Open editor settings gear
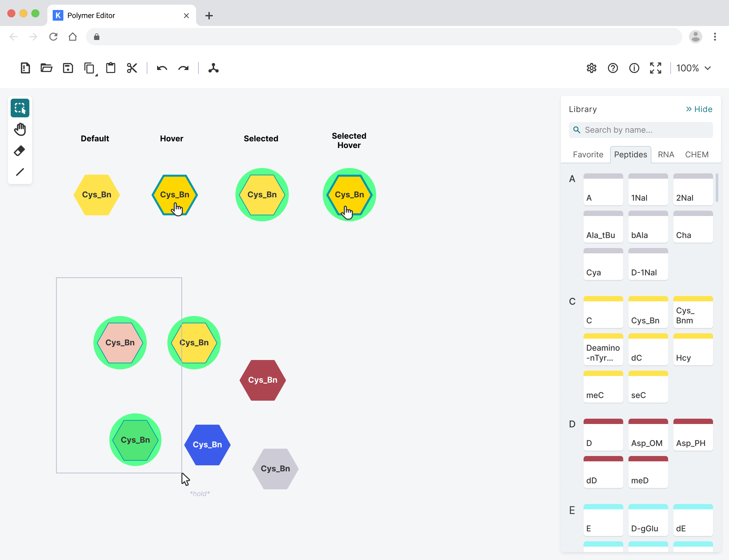Image resolution: width=729 pixels, height=560 pixels. coord(591,68)
